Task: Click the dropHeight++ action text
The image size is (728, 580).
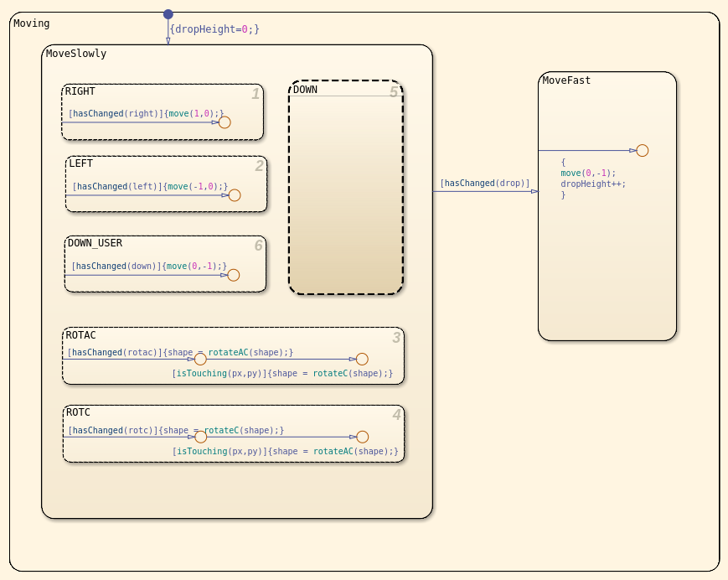Action: point(593,184)
